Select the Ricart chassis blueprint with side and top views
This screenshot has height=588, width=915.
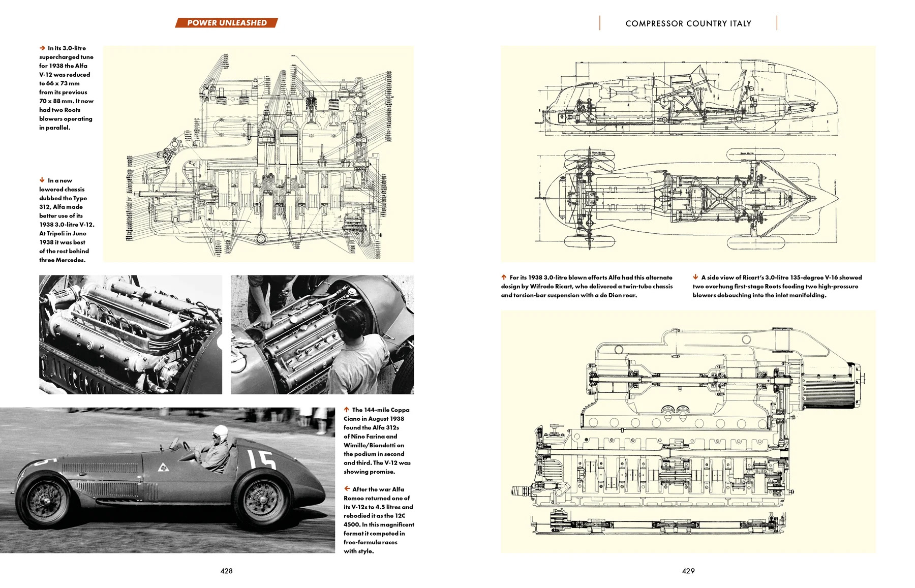[x=688, y=154]
